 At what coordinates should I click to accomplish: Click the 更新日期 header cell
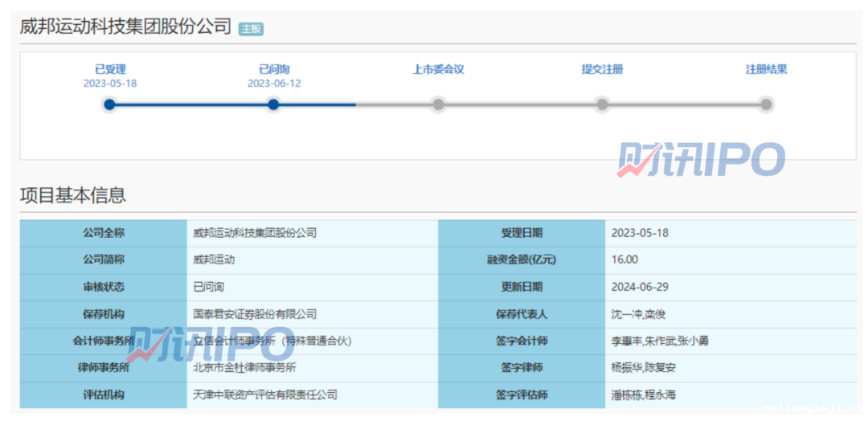(x=522, y=287)
